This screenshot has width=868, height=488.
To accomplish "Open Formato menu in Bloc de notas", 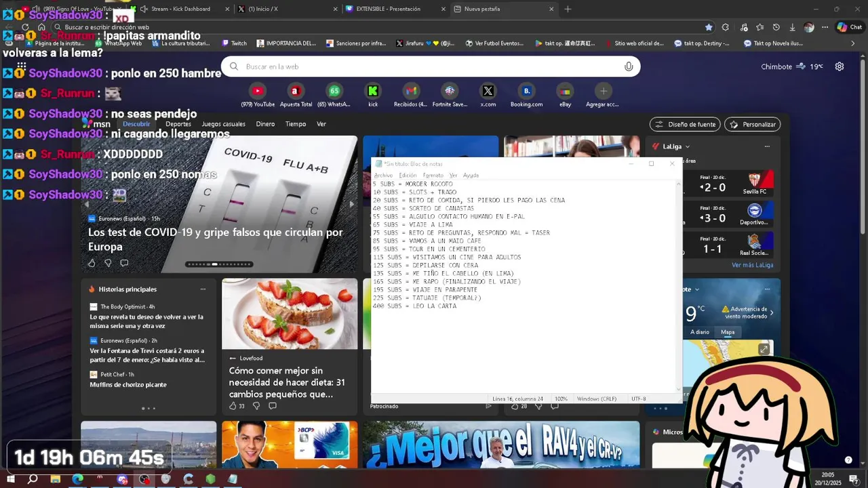I will pyautogui.click(x=433, y=176).
